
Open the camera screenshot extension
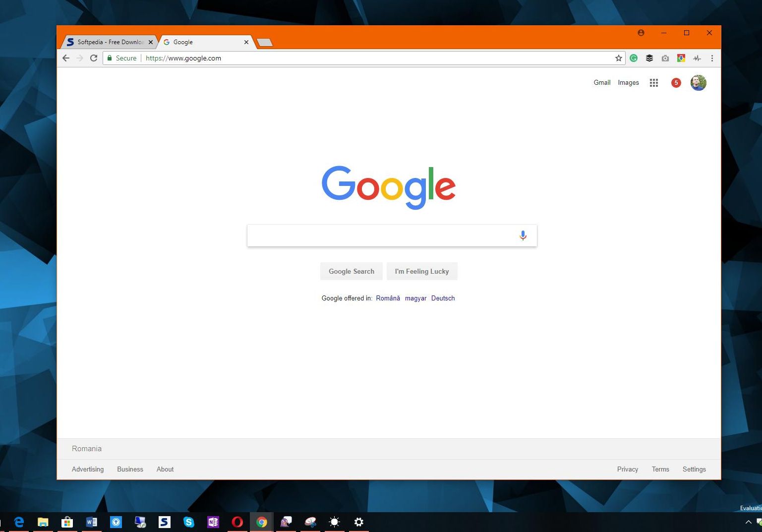(x=665, y=58)
